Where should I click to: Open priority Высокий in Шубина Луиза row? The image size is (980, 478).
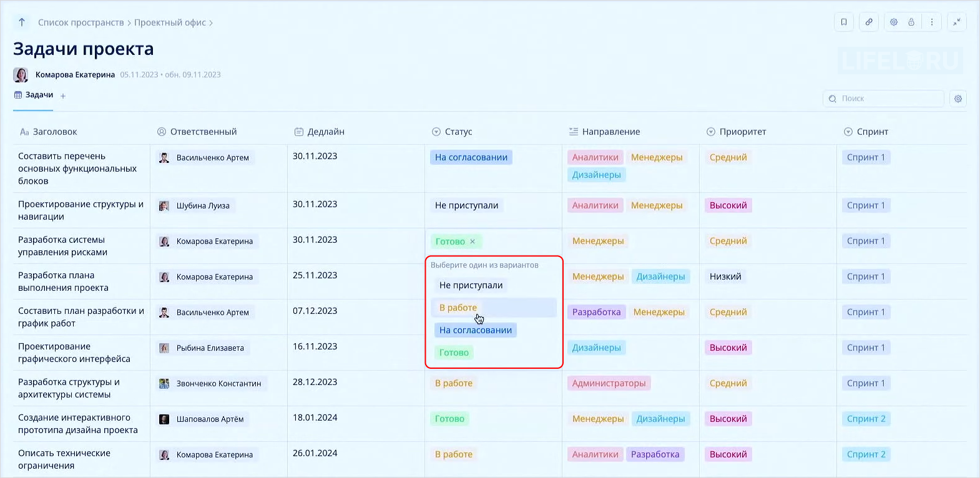tap(728, 205)
